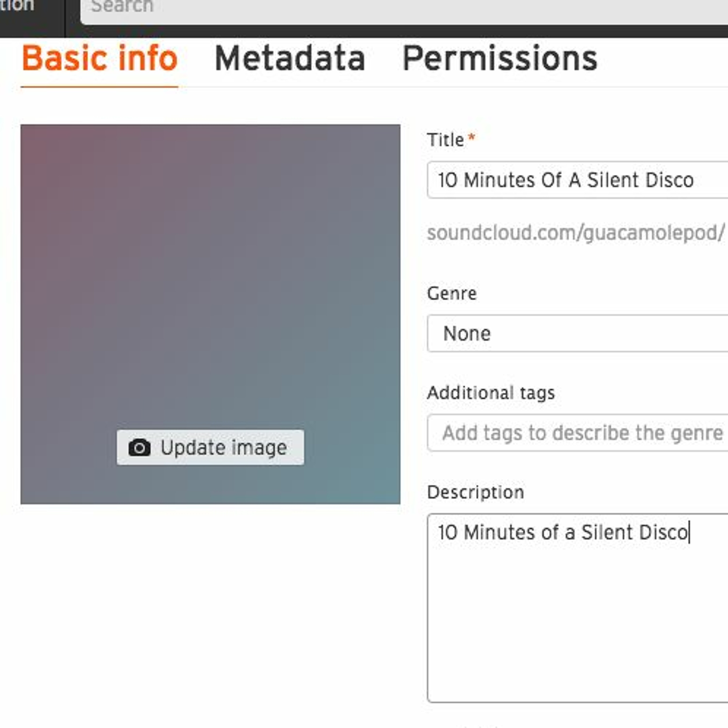Click the camera icon on the artwork
Image resolution: width=728 pixels, height=728 pixels.
(140, 448)
